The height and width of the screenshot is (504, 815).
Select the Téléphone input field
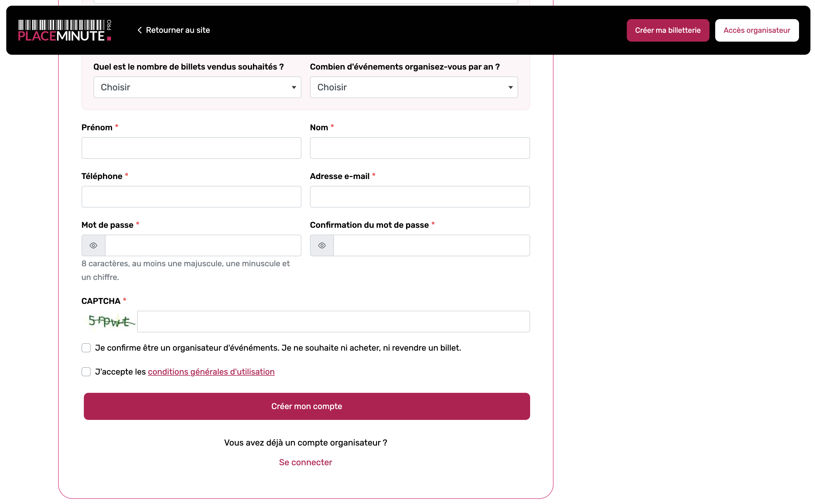(191, 197)
